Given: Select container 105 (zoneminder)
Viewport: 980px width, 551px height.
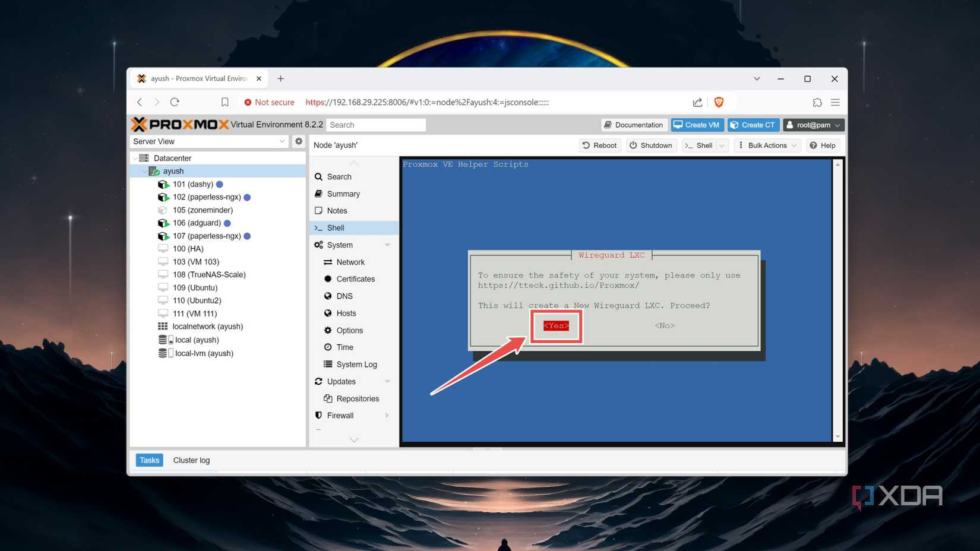Looking at the screenshot, I should (x=203, y=210).
